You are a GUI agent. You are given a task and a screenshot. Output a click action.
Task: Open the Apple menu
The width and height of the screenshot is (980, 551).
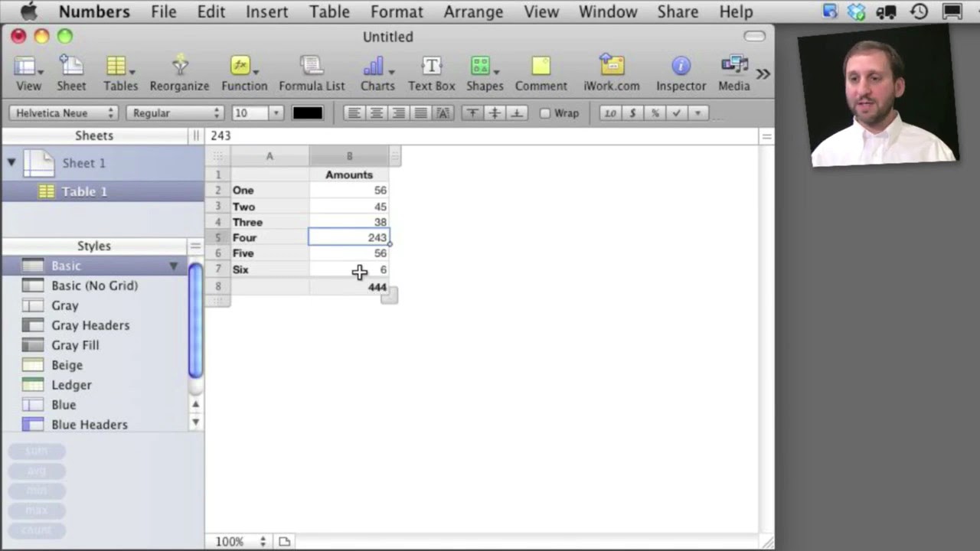click(x=28, y=11)
